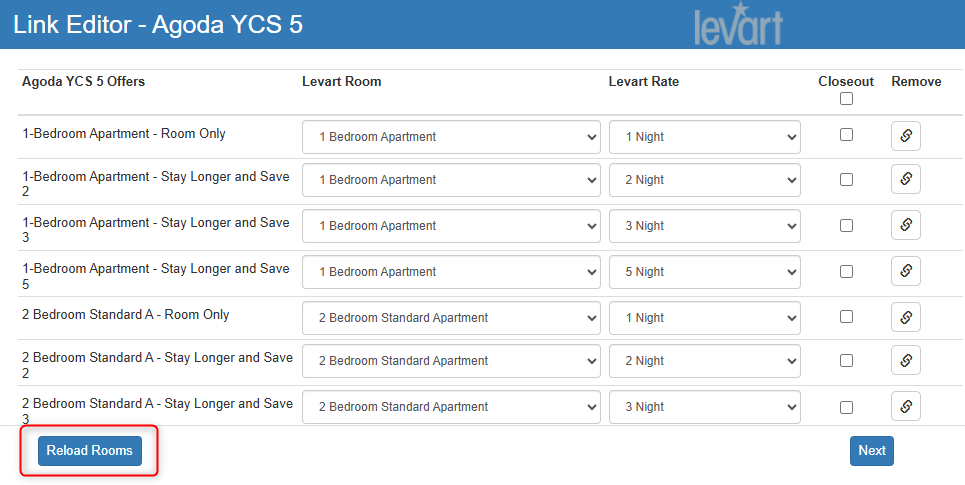Click the Reload Rooms button
Screen dimensions: 965x485
coord(90,451)
